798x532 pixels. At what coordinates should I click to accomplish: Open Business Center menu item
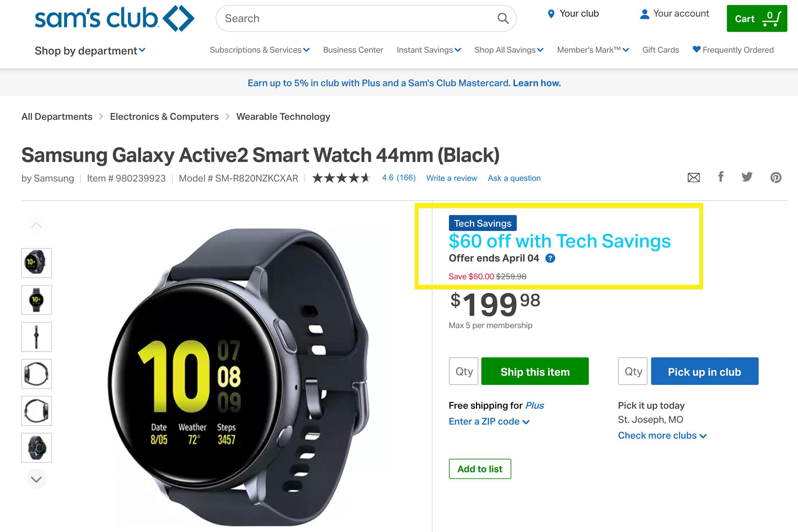click(353, 50)
